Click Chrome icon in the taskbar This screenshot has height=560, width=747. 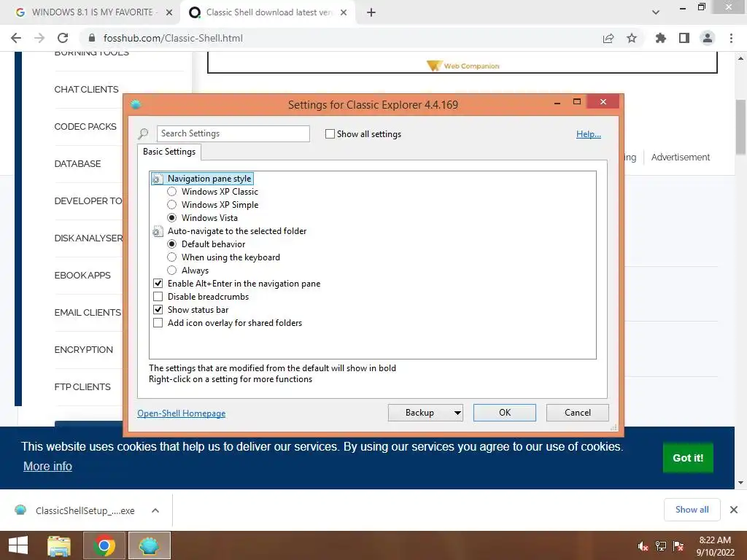[104, 545]
